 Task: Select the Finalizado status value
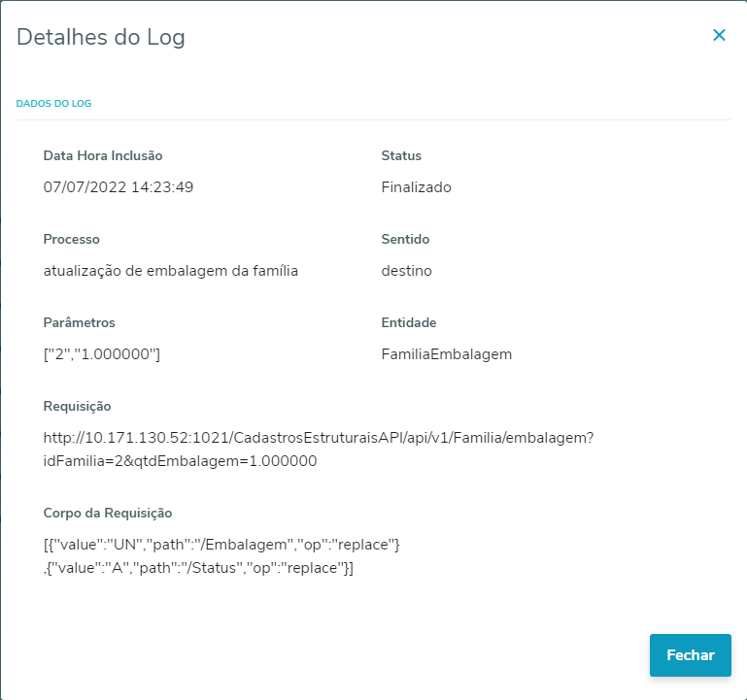point(416,187)
